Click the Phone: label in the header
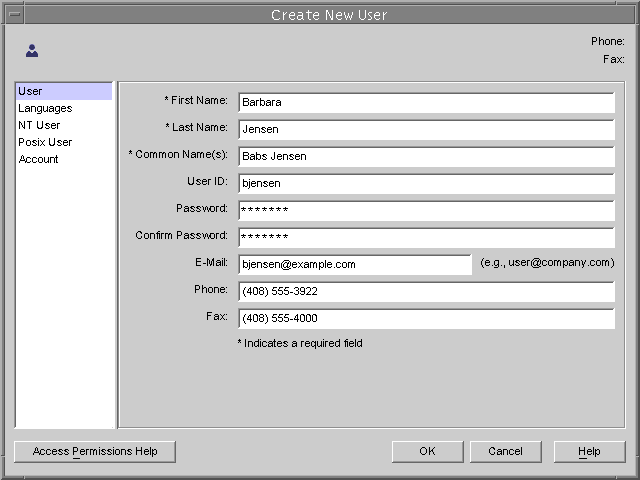The height and width of the screenshot is (480, 640). click(x=608, y=41)
